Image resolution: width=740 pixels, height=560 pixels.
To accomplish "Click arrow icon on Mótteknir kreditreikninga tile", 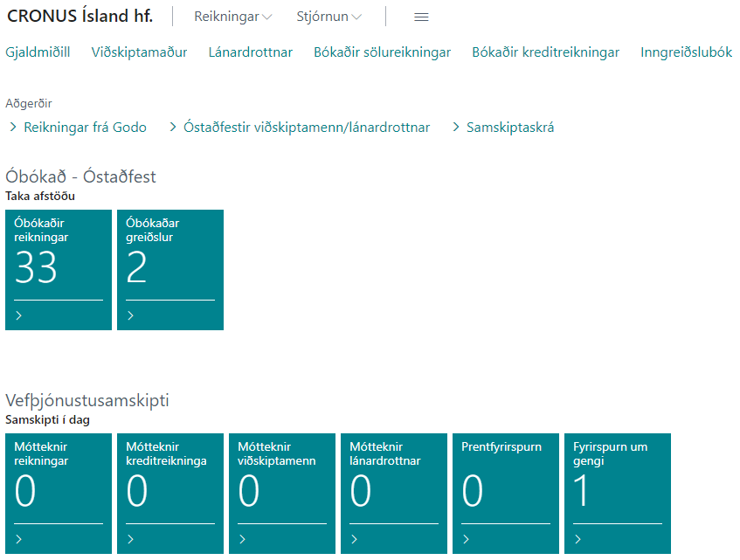I will (x=131, y=539).
